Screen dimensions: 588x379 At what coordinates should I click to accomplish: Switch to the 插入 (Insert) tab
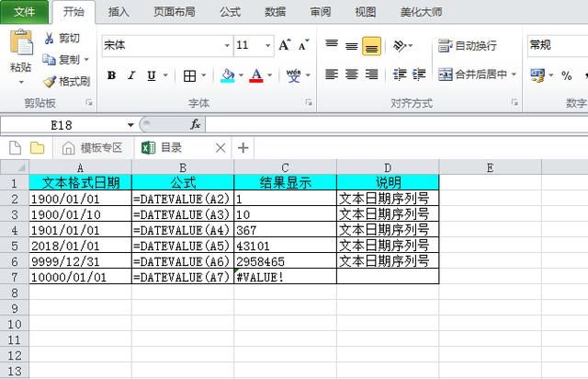point(119,12)
